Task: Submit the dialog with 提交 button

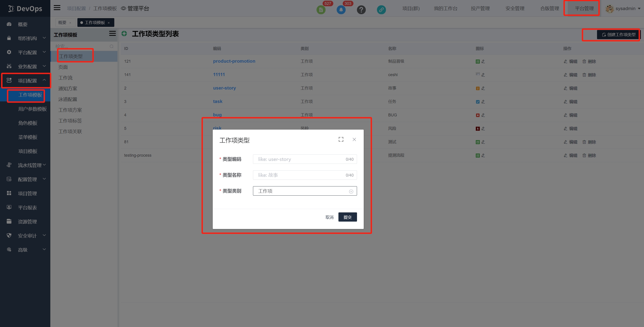Action: tap(347, 217)
